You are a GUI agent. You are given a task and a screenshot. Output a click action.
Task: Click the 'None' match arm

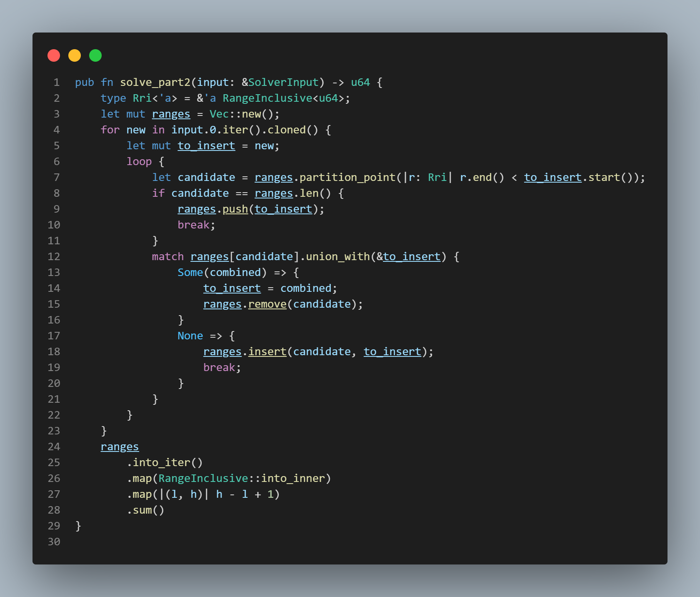190,336
